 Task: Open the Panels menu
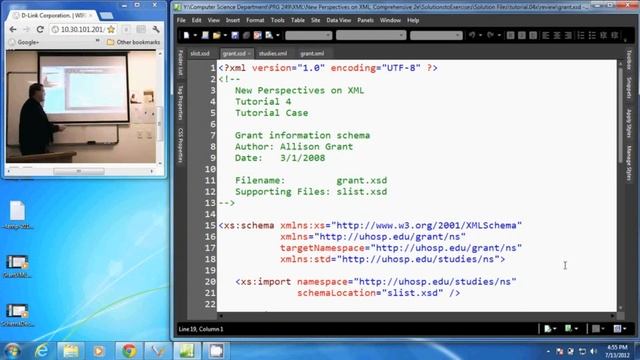coord(365,20)
